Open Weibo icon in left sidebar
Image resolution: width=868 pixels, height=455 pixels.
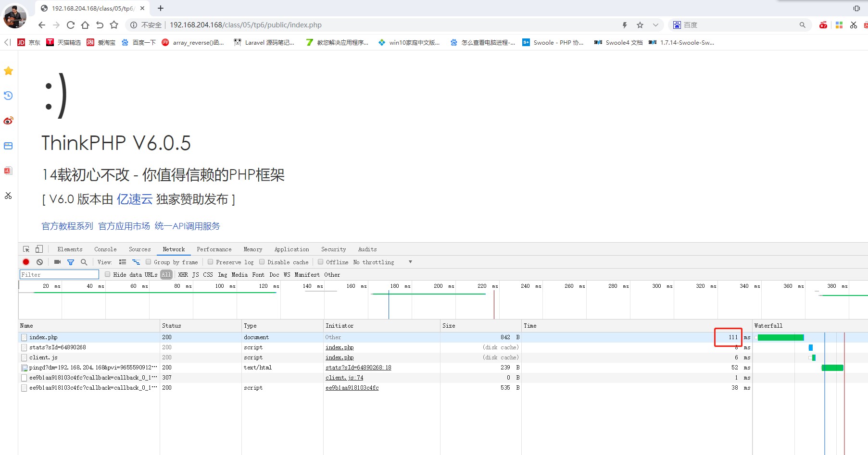pos(8,121)
